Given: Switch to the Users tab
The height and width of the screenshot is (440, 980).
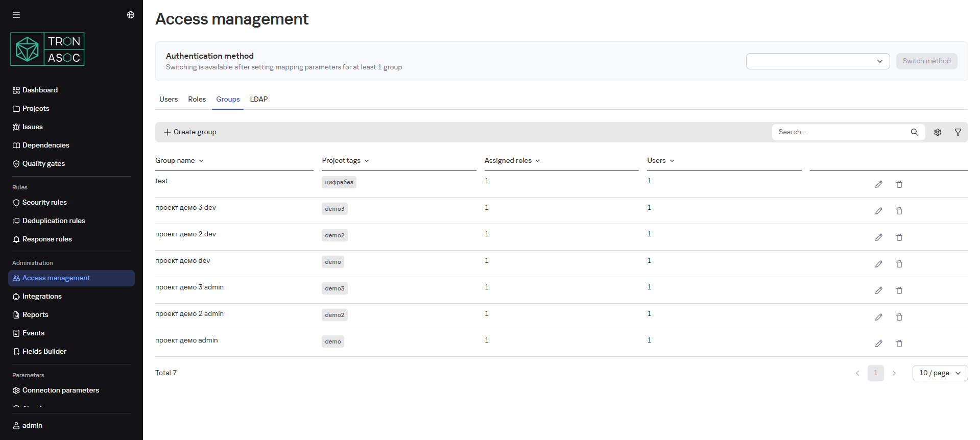Looking at the screenshot, I should tap(169, 100).
